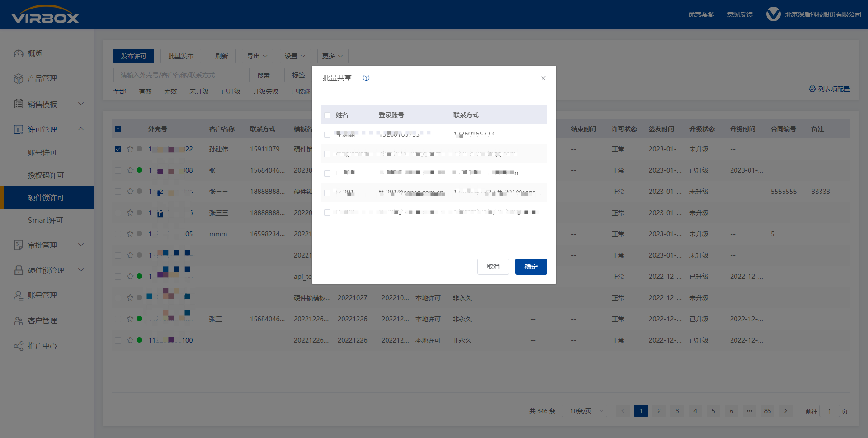Screen dimensions: 868x438
Task: Click the 发布许可 button
Action: tap(134, 56)
